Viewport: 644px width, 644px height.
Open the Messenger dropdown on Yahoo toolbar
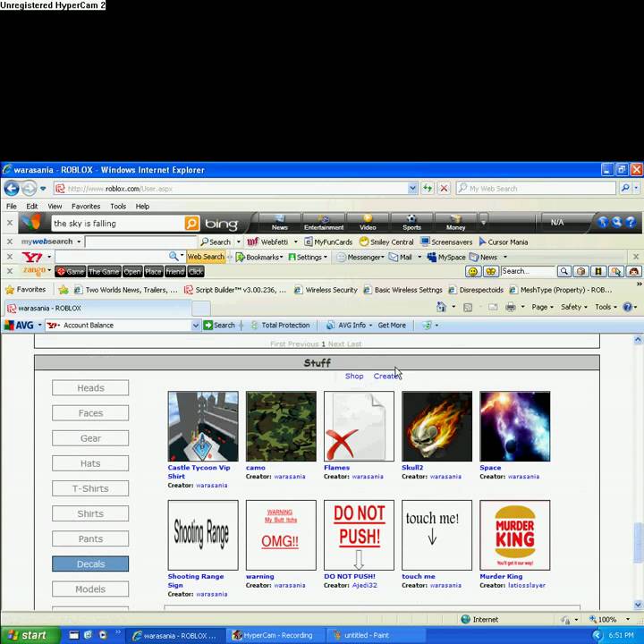click(x=360, y=257)
